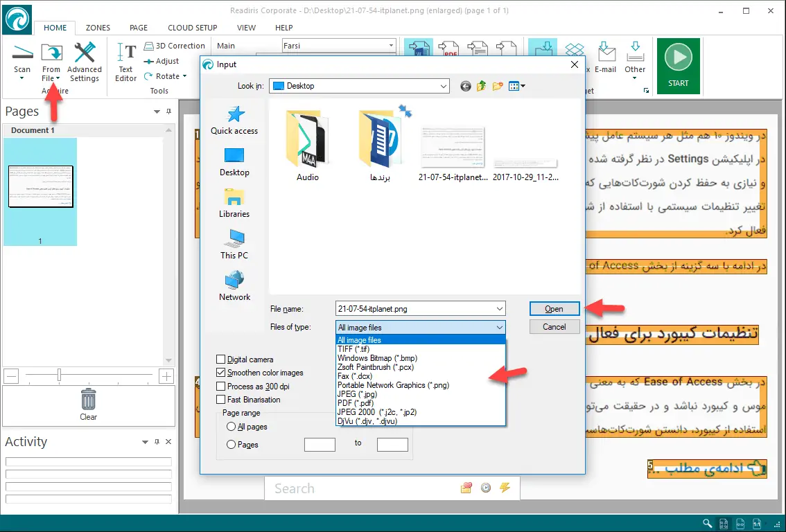Open the File name combo box arrow
The image size is (786, 532).
pyautogui.click(x=499, y=308)
